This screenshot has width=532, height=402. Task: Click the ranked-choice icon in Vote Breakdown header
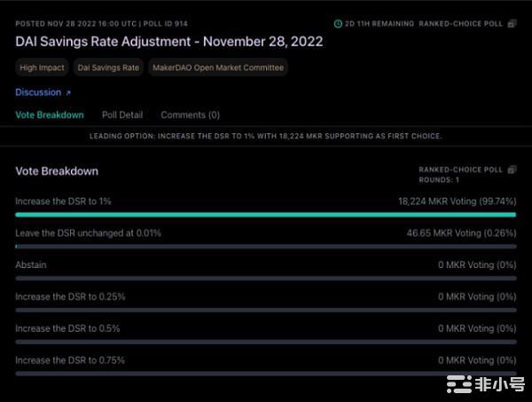pyautogui.click(x=512, y=169)
